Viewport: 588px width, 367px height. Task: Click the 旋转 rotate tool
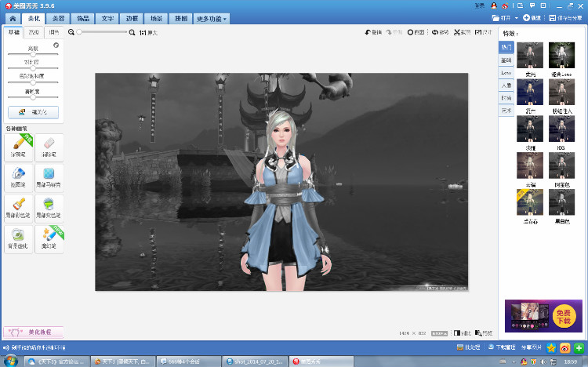click(x=441, y=32)
